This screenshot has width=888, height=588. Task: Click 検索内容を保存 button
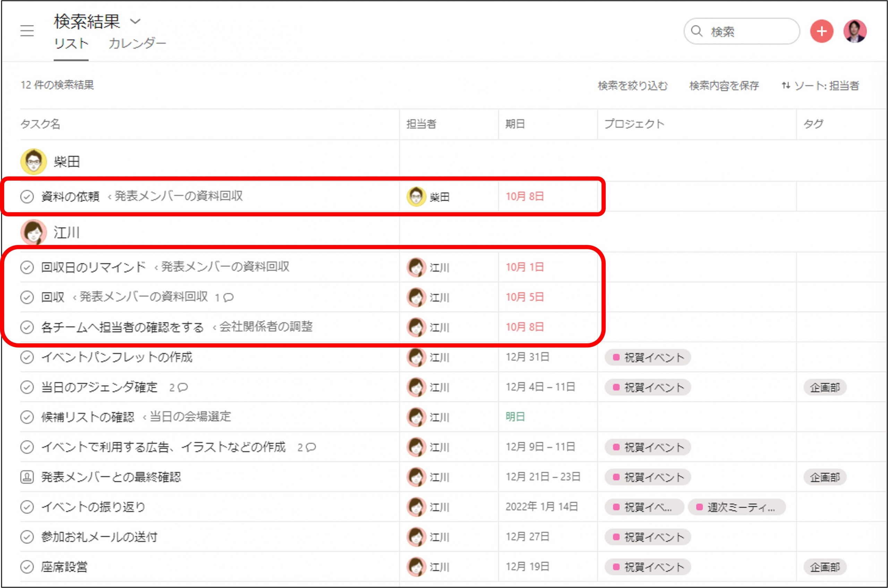(x=724, y=85)
